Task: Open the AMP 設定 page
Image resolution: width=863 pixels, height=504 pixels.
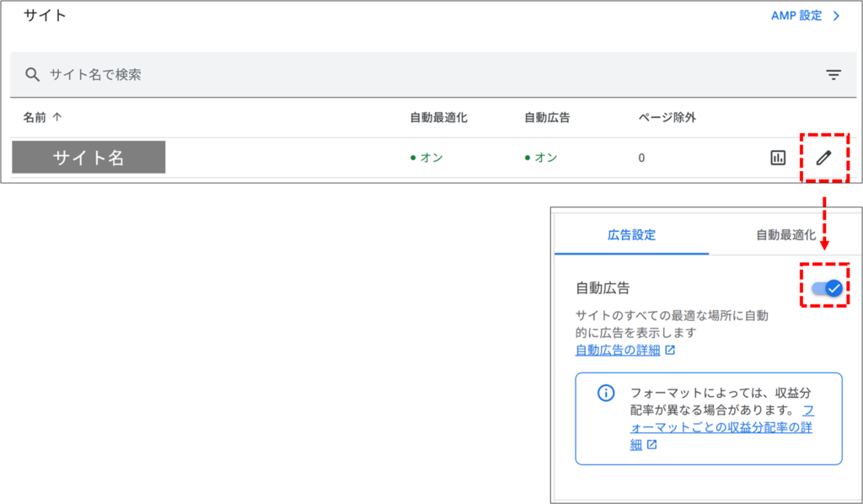Action: [794, 15]
